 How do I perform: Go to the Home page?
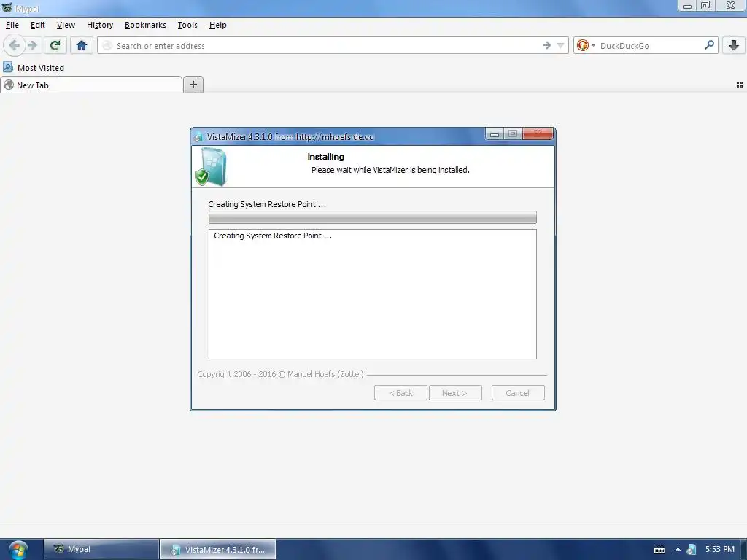(82, 46)
